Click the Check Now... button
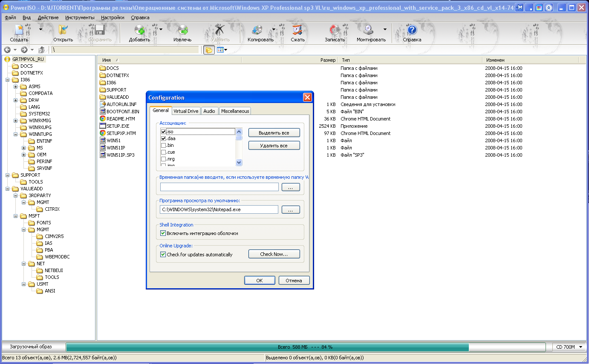589x364 pixels. click(x=274, y=254)
